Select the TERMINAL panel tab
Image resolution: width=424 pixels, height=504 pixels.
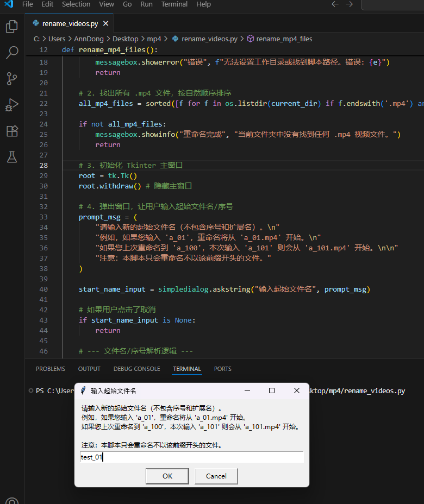pos(187,369)
